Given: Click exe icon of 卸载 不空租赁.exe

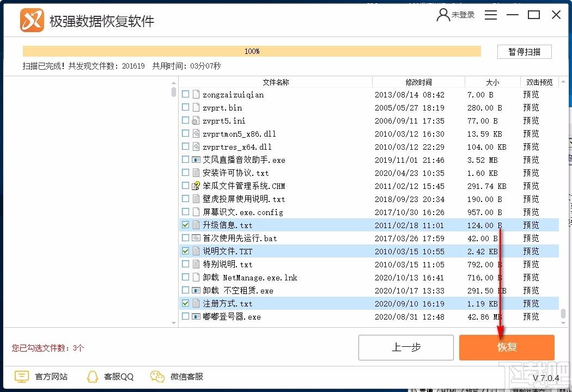Looking at the screenshot, I should (196, 291).
